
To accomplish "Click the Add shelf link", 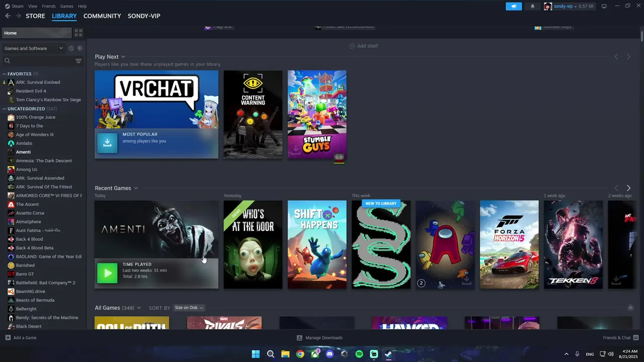I will pyautogui.click(x=367, y=46).
